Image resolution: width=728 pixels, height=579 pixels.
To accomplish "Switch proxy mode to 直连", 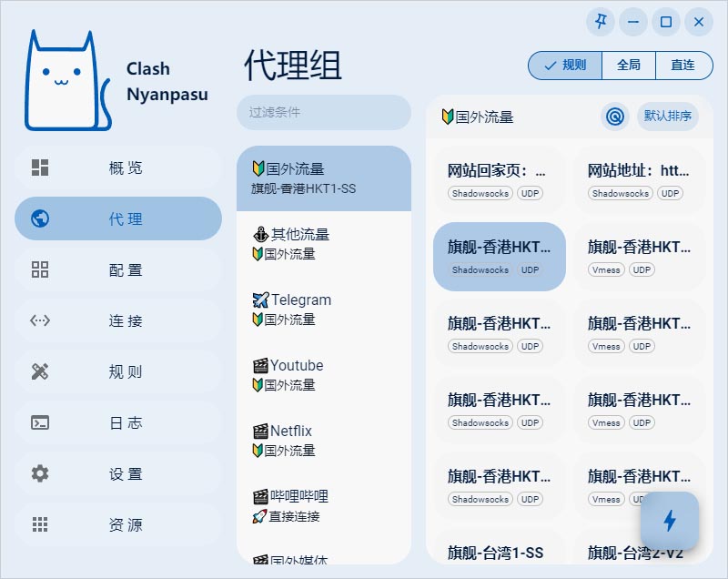I will [x=683, y=66].
